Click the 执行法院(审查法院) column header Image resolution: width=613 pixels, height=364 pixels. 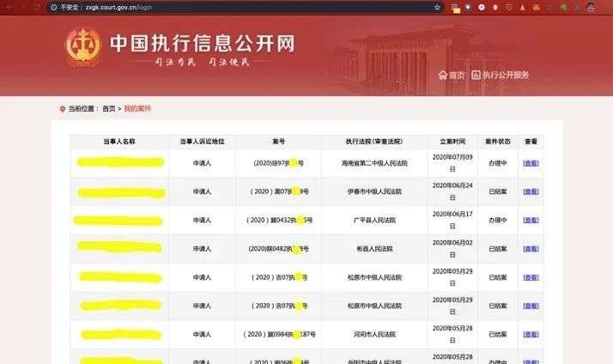click(374, 142)
